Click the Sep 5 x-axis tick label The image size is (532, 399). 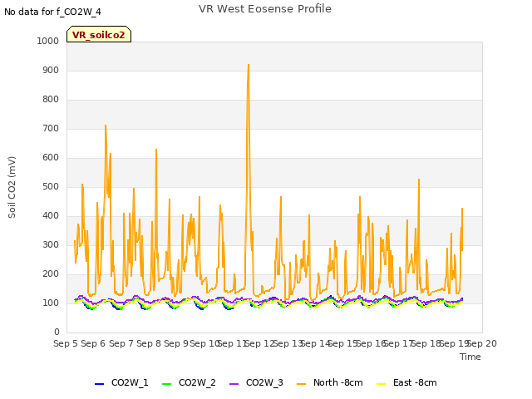[66, 343]
